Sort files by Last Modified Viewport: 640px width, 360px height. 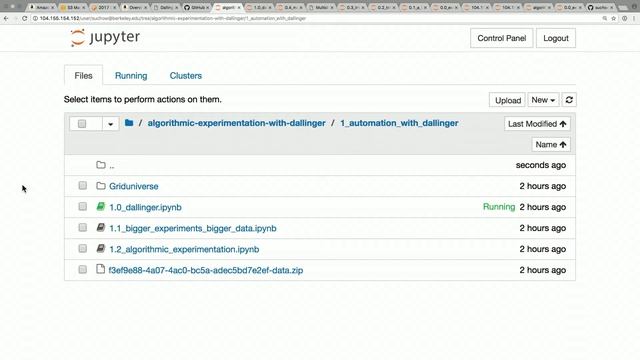537,124
